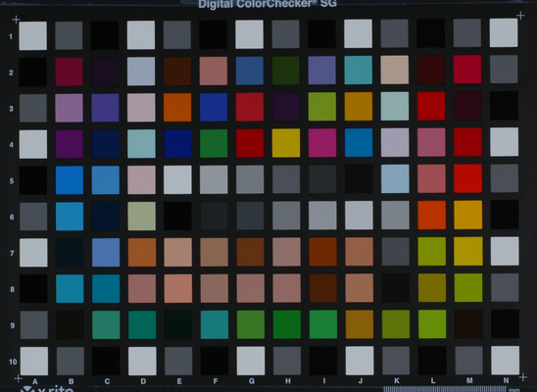Click the bottom-right white patch at N10

pos(505,361)
